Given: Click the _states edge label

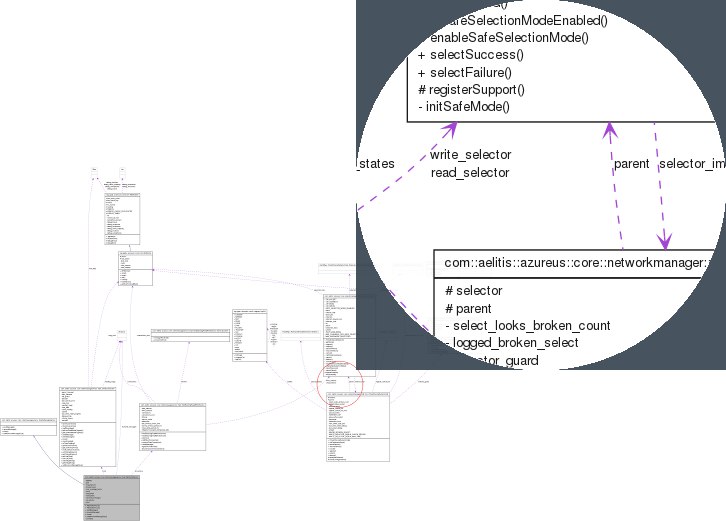Looking at the screenshot, I should pyautogui.click(x=376, y=164).
